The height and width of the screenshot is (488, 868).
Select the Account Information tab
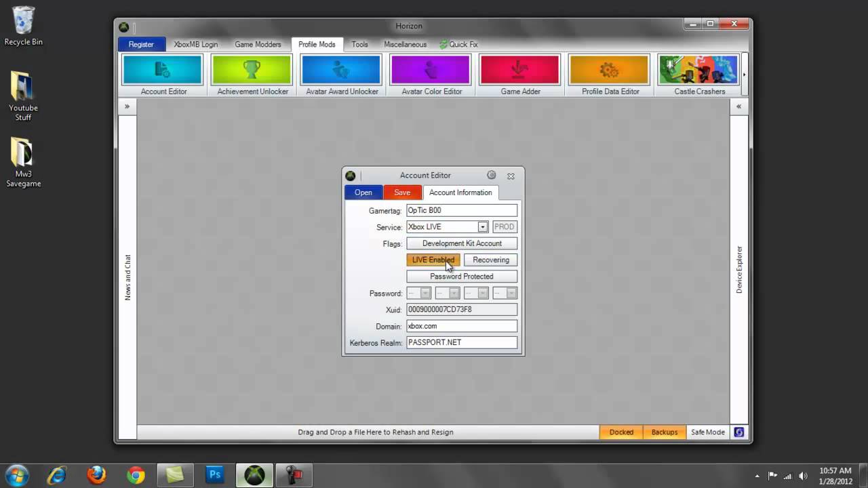click(x=460, y=192)
